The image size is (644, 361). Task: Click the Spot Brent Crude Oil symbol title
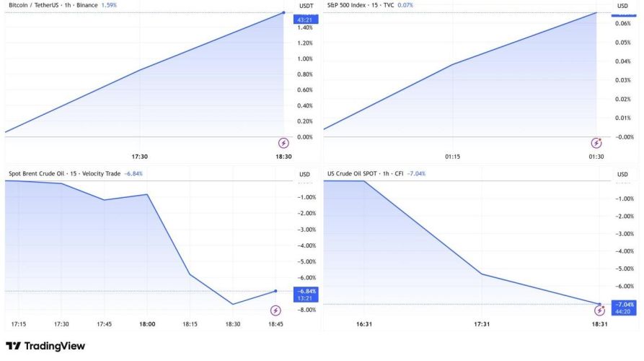pyautogui.click(x=37, y=174)
